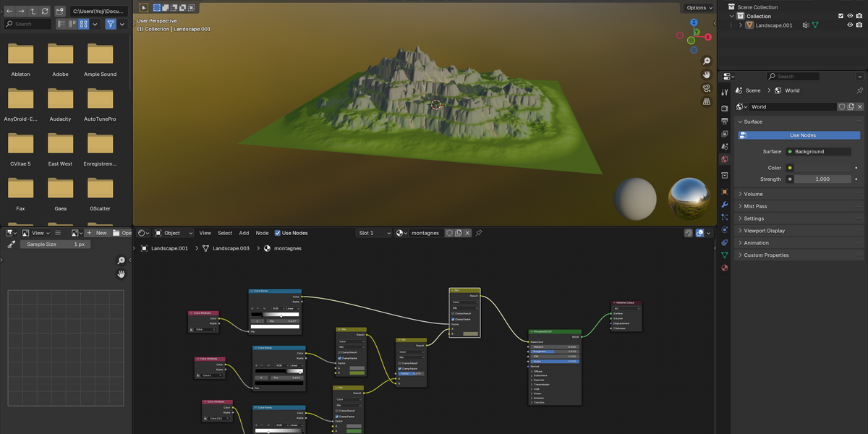Select the tweak tool in viewport header

pos(143,7)
